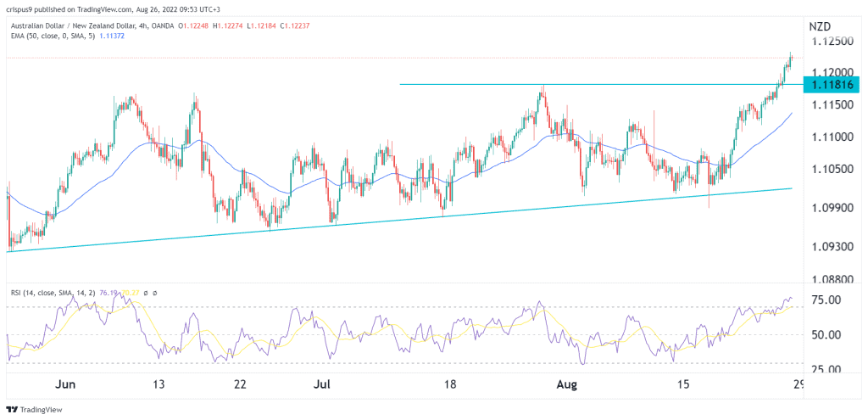Click the NZD currency label
The width and height of the screenshot is (868, 420).
point(821,26)
